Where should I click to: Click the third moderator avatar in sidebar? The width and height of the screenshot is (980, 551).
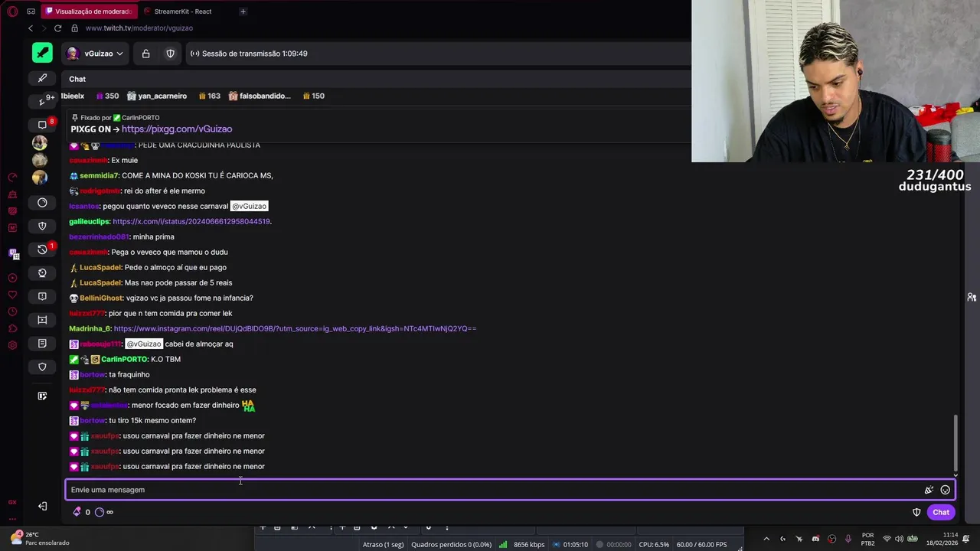(x=40, y=177)
